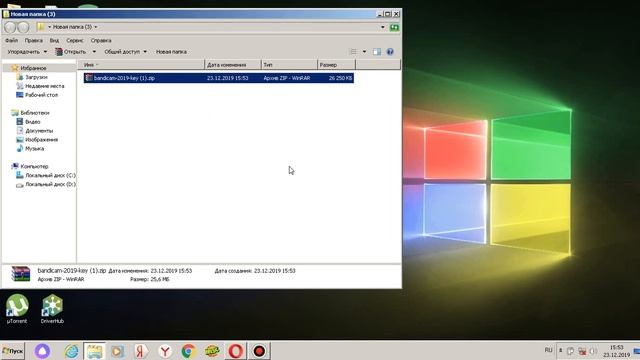Show hidden tray icons arrow
This screenshot has height=360, width=640.
[560, 350]
